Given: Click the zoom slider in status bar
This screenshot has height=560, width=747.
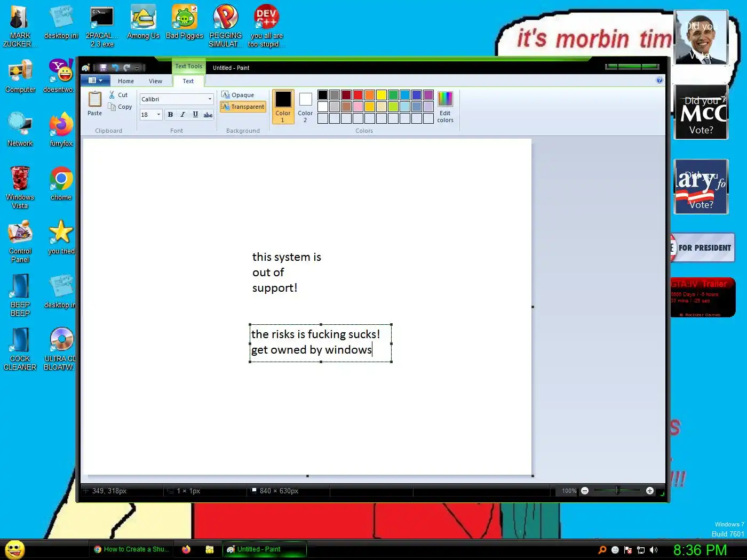Looking at the screenshot, I should pos(617,491).
